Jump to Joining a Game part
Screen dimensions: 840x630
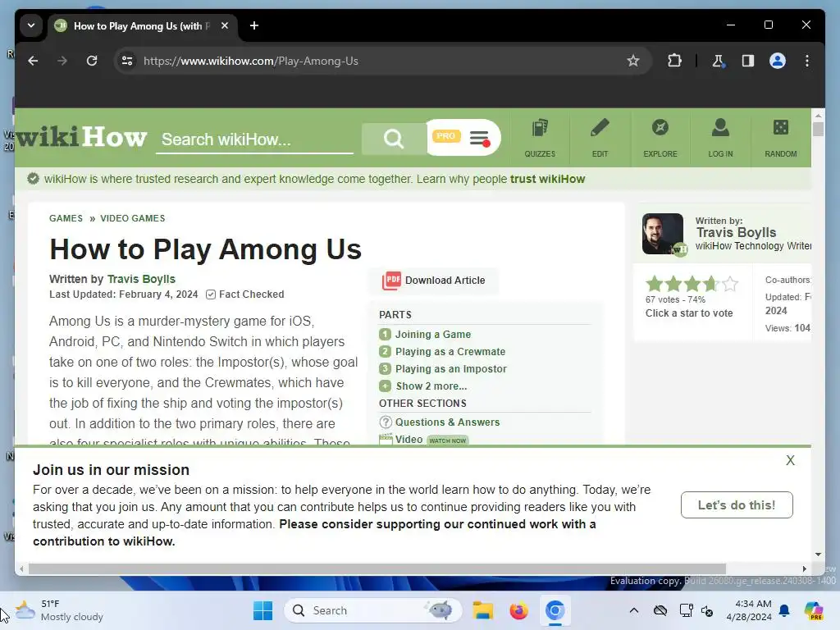pos(433,335)
